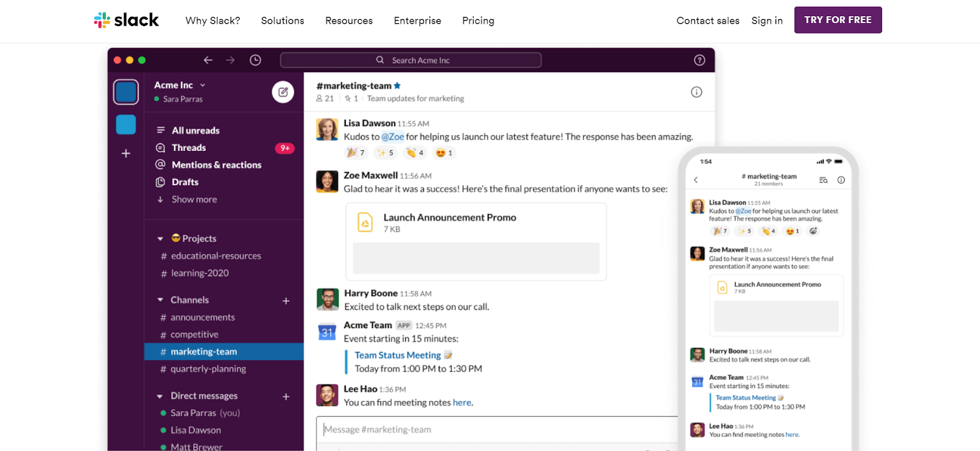The width and height of the screenshot is (980, 451).
Task: Open the Launch Announcement Promo attachment
Action: (476, 242)
